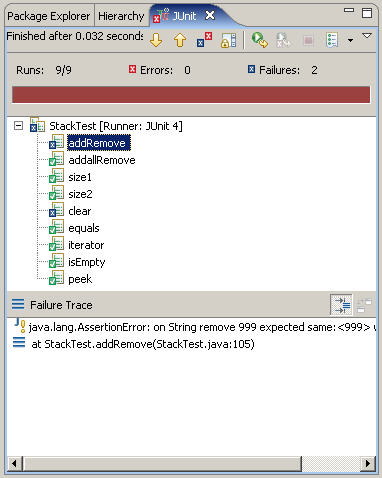This screenshot has width=382, height=478.
Task: Click the horizontal scrollbar right arrow
Action: (x=368, y=463)
